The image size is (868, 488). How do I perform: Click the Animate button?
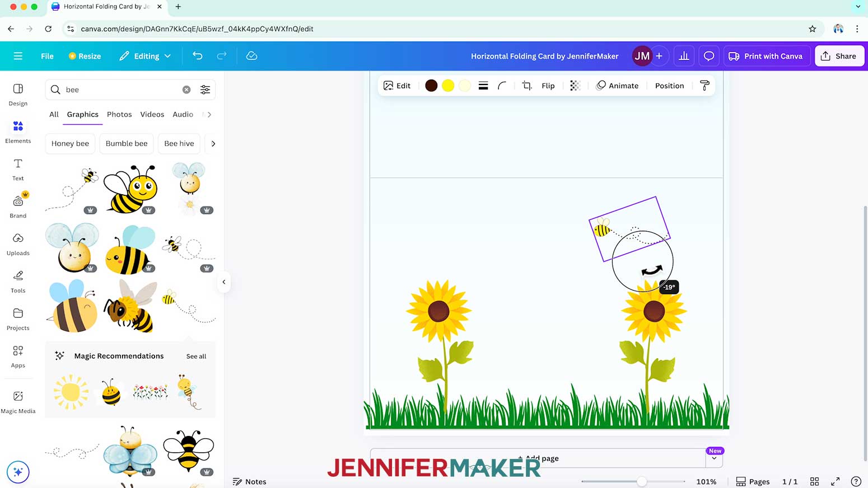(x=617, y=86)
